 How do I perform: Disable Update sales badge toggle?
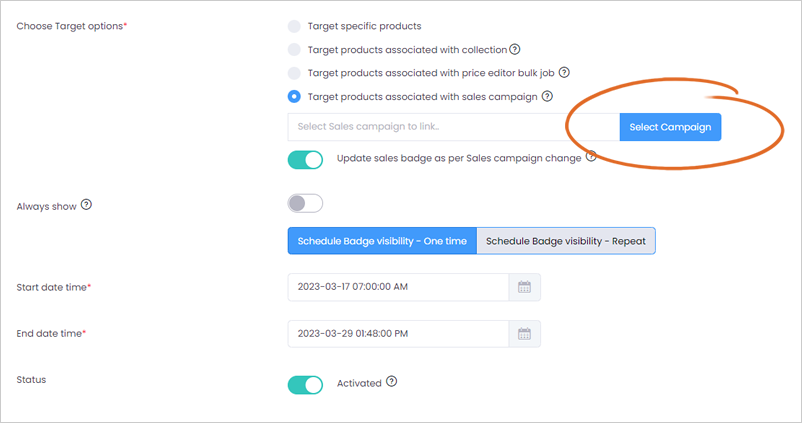tap(305, 160)
